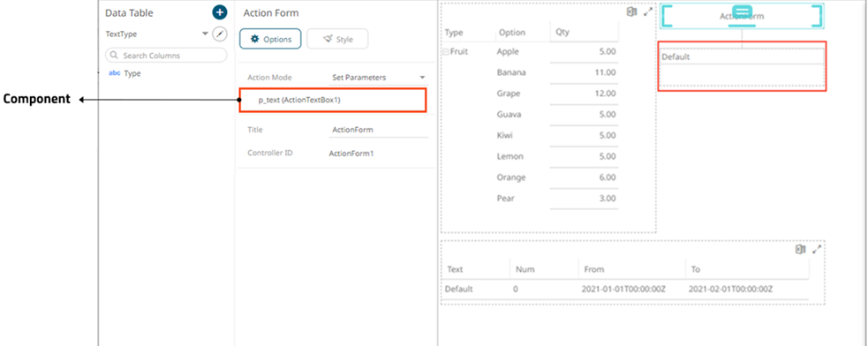Screen dimensions: 868x346
Task: Add a new data table with plus icon
Action: (220, 12)
